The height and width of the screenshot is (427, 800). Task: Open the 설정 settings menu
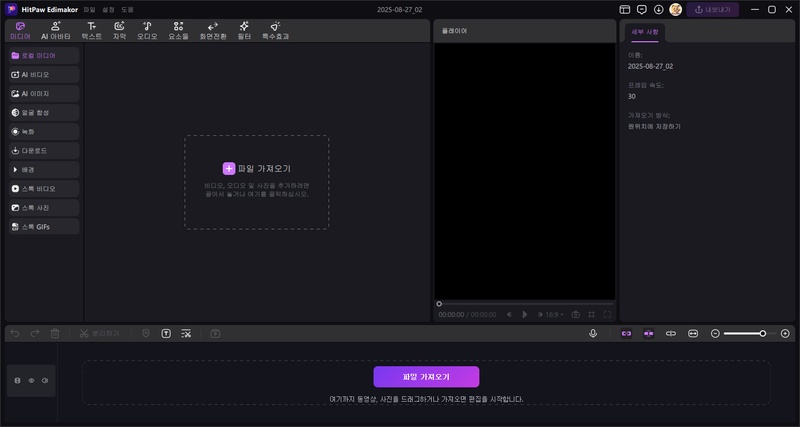(x=108, y=10)
